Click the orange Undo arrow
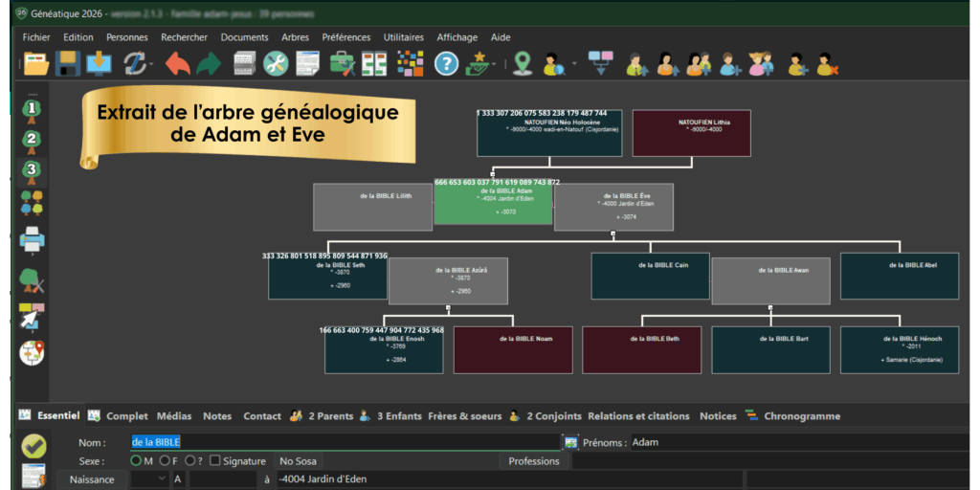This screenshot has height=490, width=980. (x=177, y=64)
